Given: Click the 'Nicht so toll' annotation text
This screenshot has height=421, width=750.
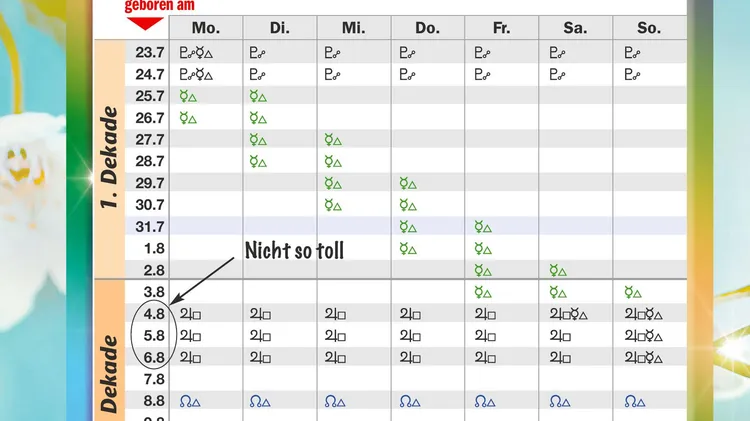Looking at the screenshot, I should click(x=294, y=250).
